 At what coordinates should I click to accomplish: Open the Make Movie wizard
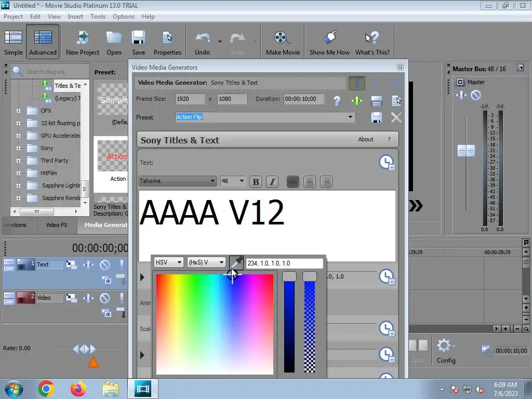(283, 43)
